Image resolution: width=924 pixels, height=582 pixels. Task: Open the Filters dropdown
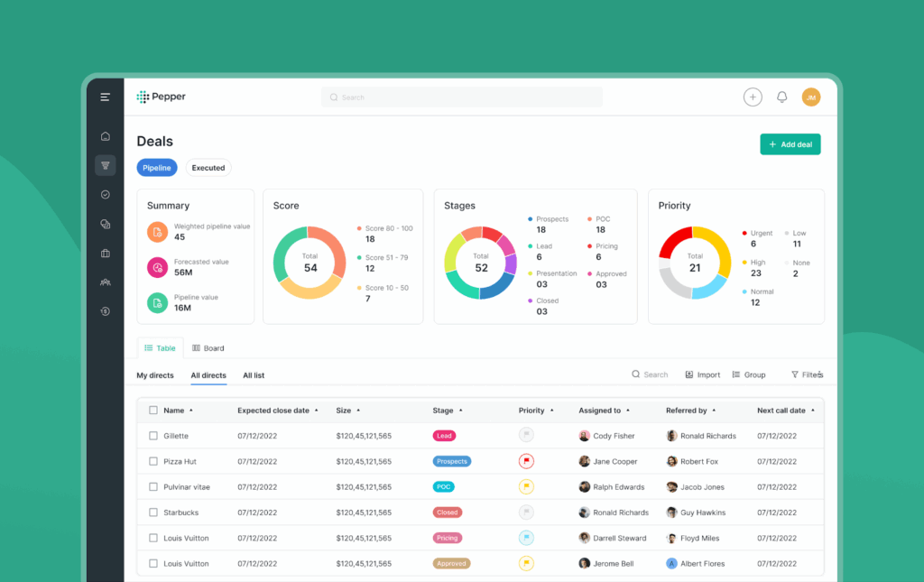tap(808, 374)
